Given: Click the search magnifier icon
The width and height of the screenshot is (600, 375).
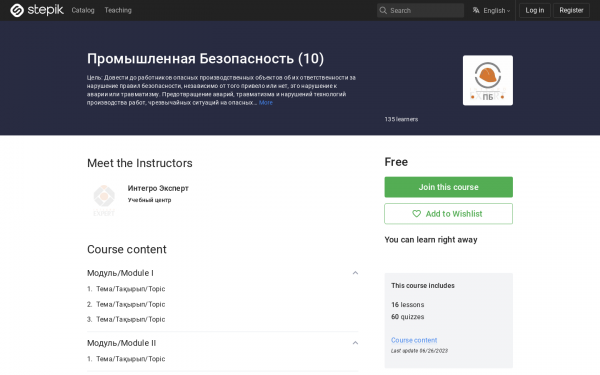Looking at the screenshot, I should (x=383, y=10).
